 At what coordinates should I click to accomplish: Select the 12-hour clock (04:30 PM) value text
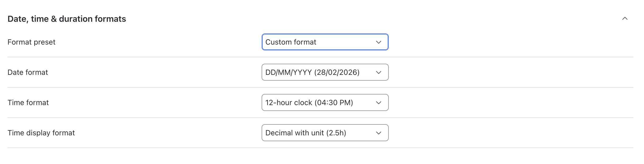309,103
